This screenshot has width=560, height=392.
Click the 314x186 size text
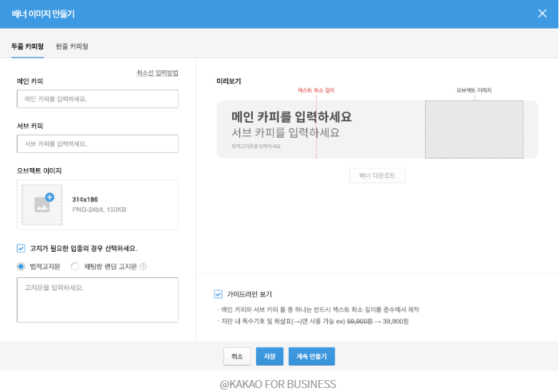[85, 199]
